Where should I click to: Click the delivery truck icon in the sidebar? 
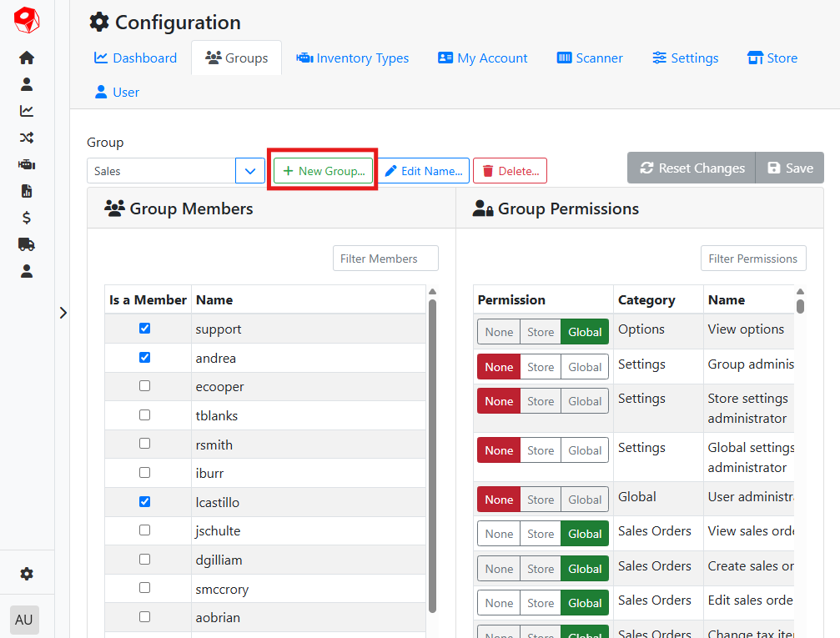27,244
